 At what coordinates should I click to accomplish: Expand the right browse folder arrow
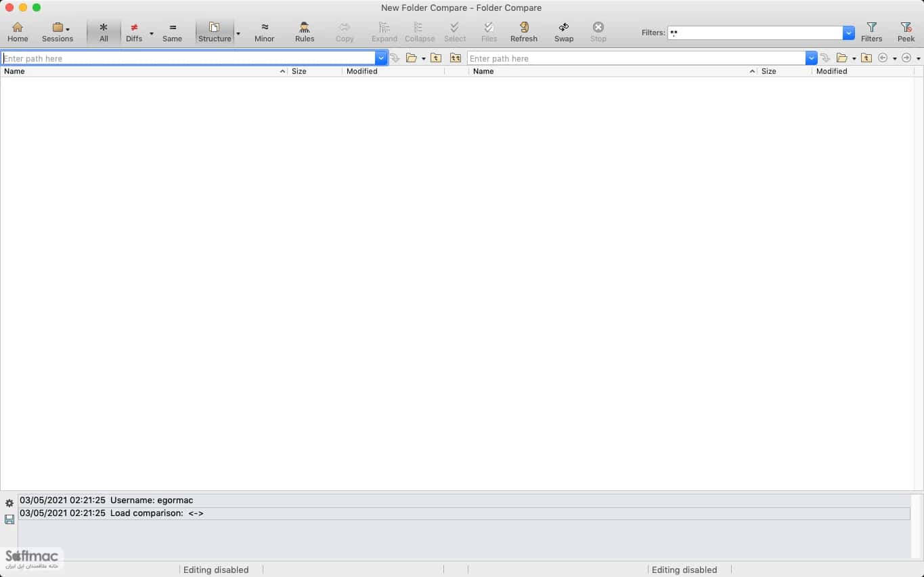(854, 59)
